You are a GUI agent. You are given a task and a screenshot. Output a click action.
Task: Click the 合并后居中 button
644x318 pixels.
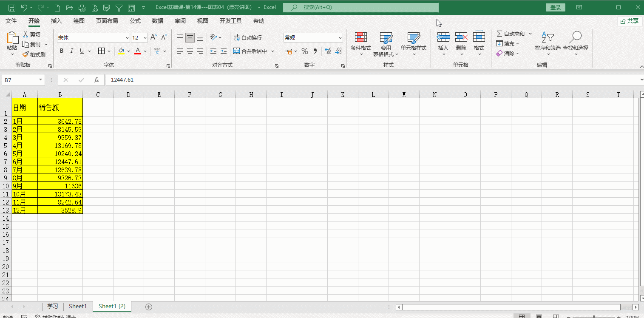tap(250, 51)
